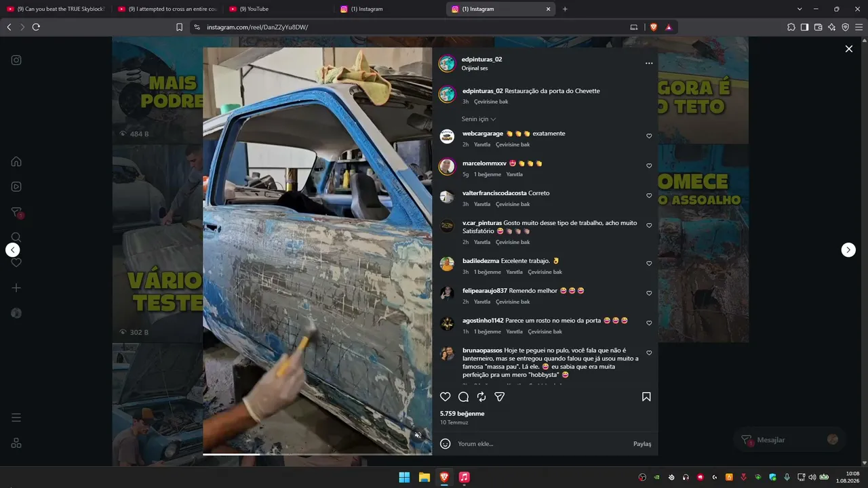The width and height of the screenshot is (868, 488).
Task: Switch to the first '(1) Instagram' tab
Action: click(x=389, y=9)
